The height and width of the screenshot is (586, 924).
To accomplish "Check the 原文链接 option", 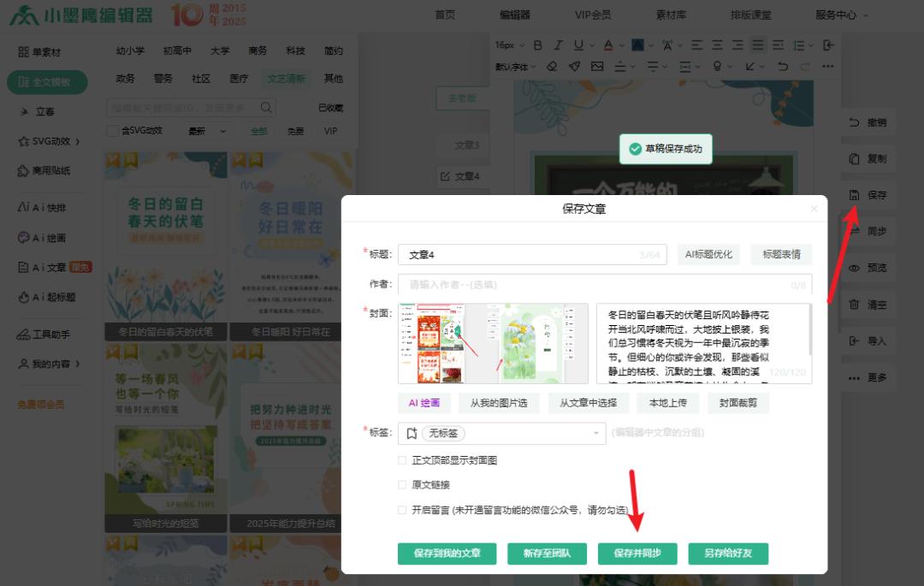I will point(403,485).
